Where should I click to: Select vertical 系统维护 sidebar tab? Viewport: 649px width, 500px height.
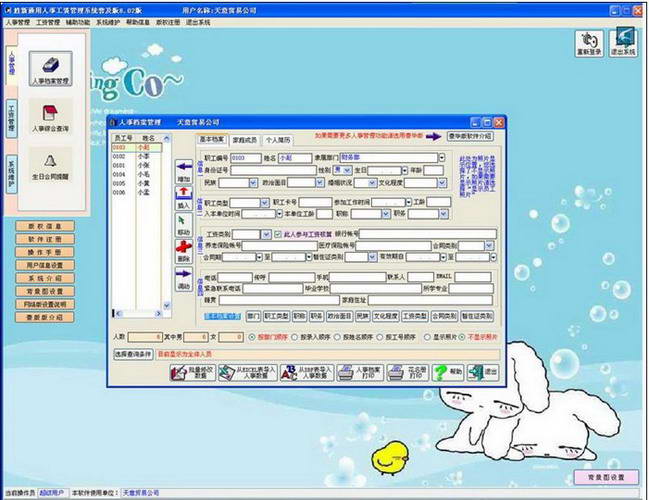coord(12,174)
